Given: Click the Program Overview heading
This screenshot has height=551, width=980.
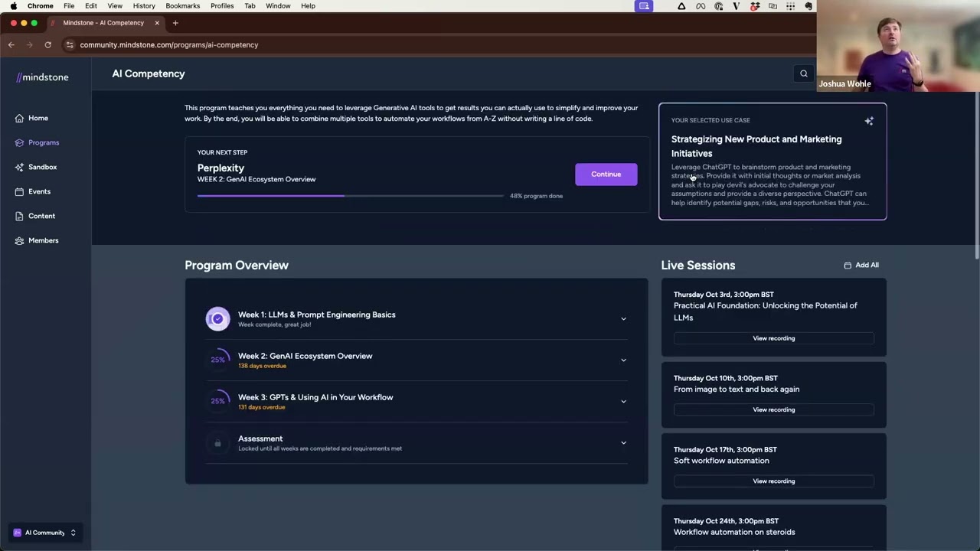Looking at the screenshot, I should tap(237, 266).
